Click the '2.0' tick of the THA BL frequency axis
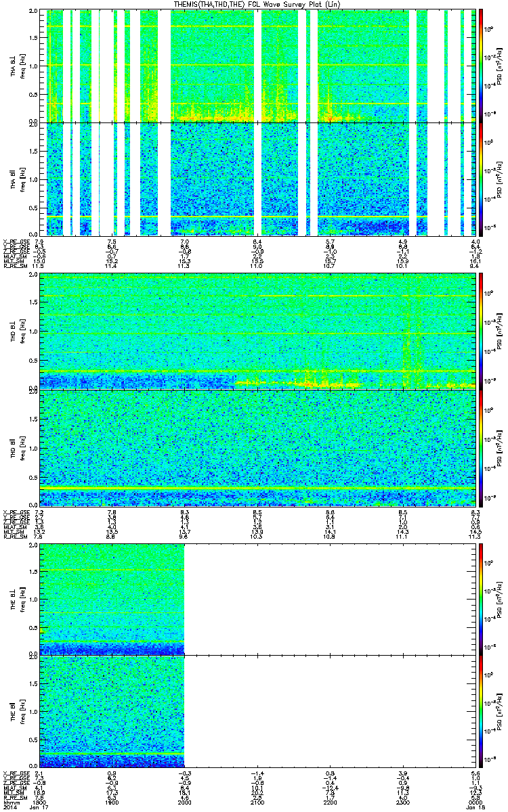The width and height of the screenshot is (508, 812). pos(33,12)
